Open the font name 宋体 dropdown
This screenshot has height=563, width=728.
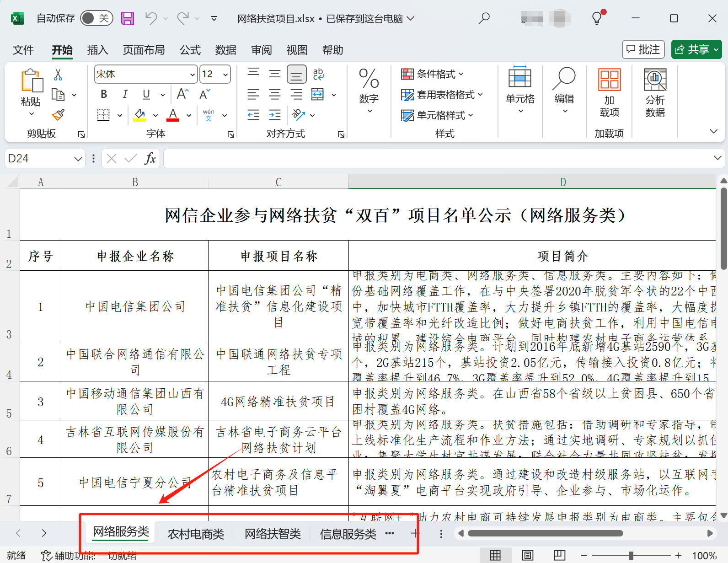pyautogui.click(x=193, y=74)
